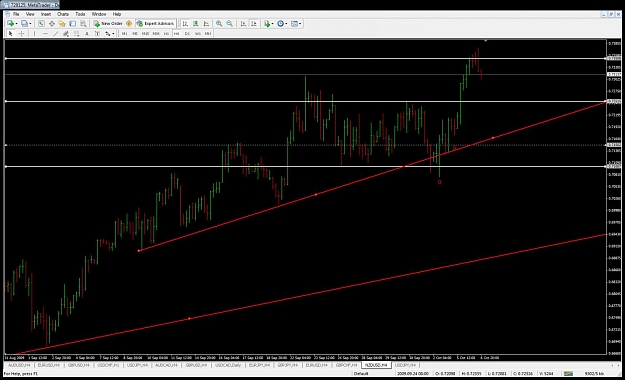
Task: Set the H1 timeframe
Action: [166, 33]
